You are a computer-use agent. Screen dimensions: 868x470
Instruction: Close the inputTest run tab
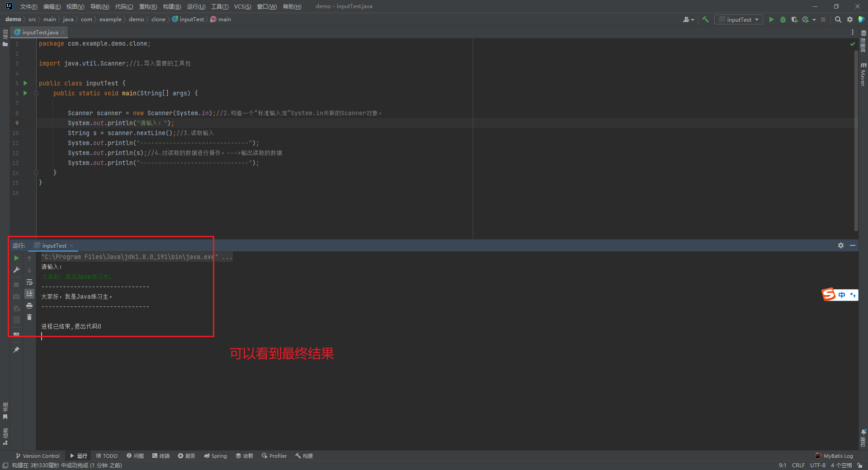pos(71,245)
